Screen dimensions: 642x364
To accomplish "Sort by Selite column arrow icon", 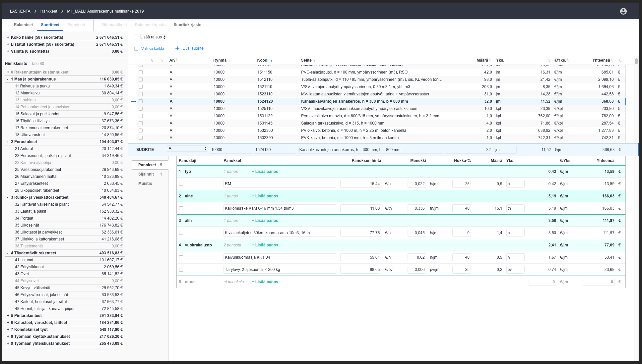I will (x=314, y=60).
